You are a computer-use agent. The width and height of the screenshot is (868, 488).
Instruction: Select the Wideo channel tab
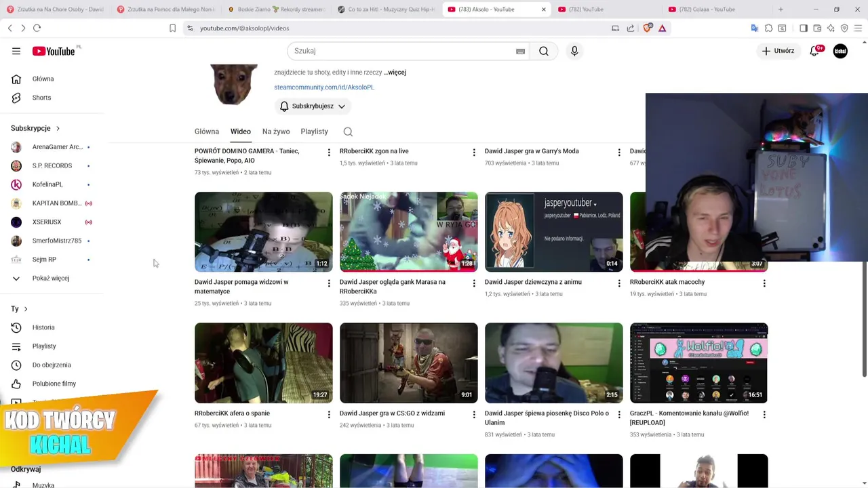[241, 131]
